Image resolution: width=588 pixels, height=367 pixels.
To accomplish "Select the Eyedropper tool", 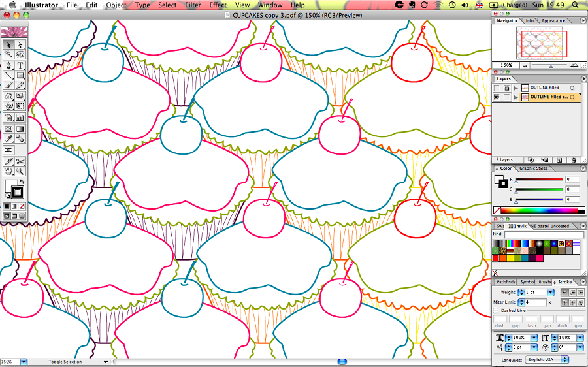I will coord(8,139).
